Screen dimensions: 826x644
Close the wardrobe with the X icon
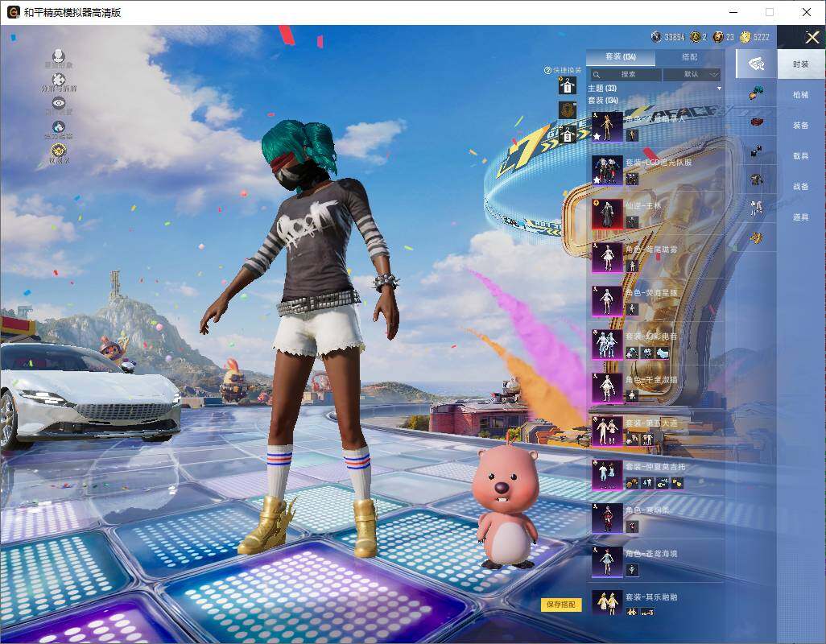812,37
